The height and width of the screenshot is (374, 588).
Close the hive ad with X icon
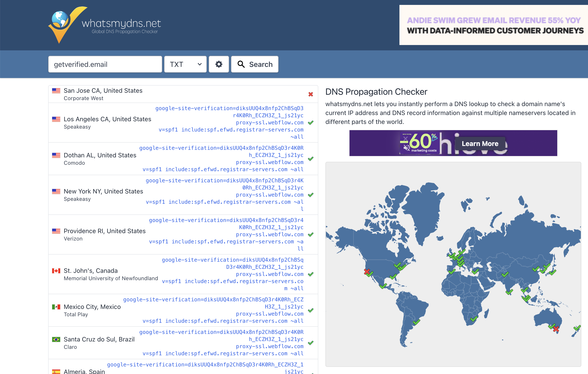pyautogui.click(x=405, y=139)
